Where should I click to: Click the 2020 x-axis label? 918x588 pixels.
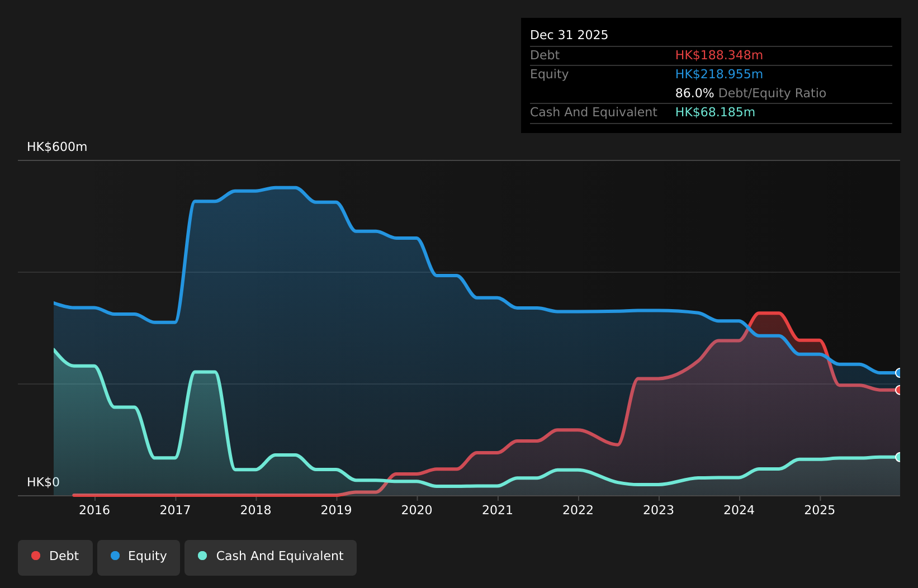(417, 510)
